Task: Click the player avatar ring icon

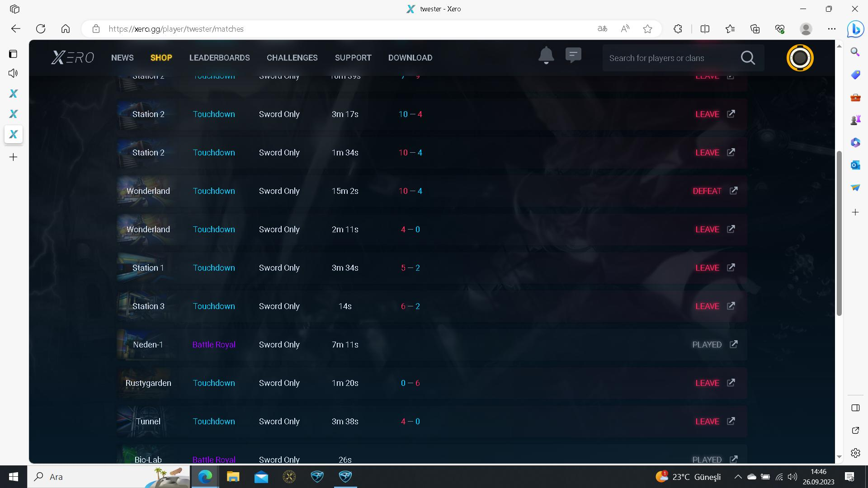Action: 800,58
